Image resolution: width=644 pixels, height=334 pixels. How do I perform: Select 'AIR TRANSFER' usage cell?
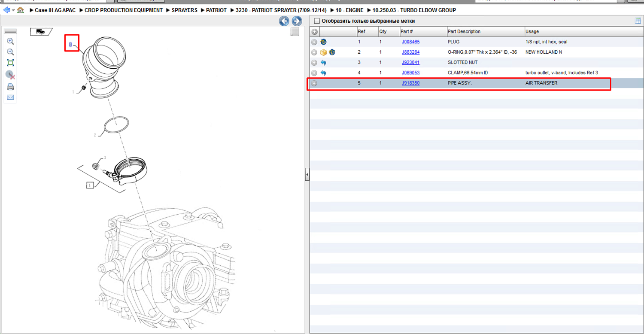click(541, 83)
